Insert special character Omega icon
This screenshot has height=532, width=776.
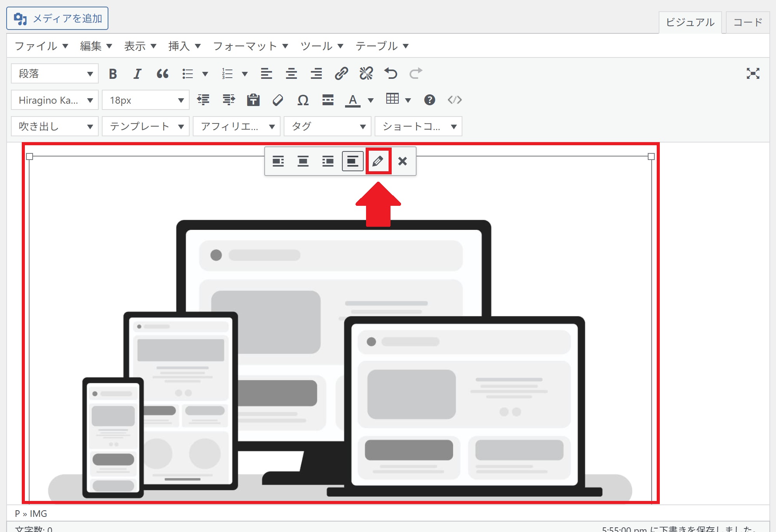[303, 100]
